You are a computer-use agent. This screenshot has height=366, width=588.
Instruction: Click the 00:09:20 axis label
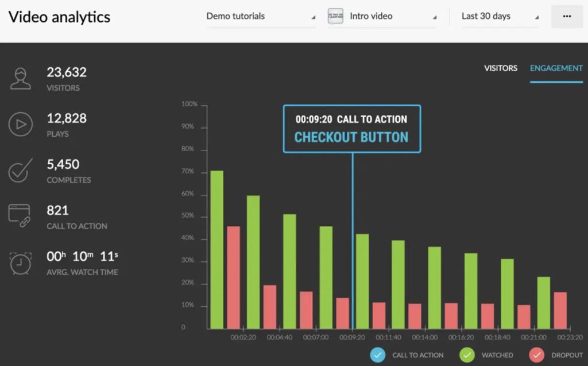point(352,337)
